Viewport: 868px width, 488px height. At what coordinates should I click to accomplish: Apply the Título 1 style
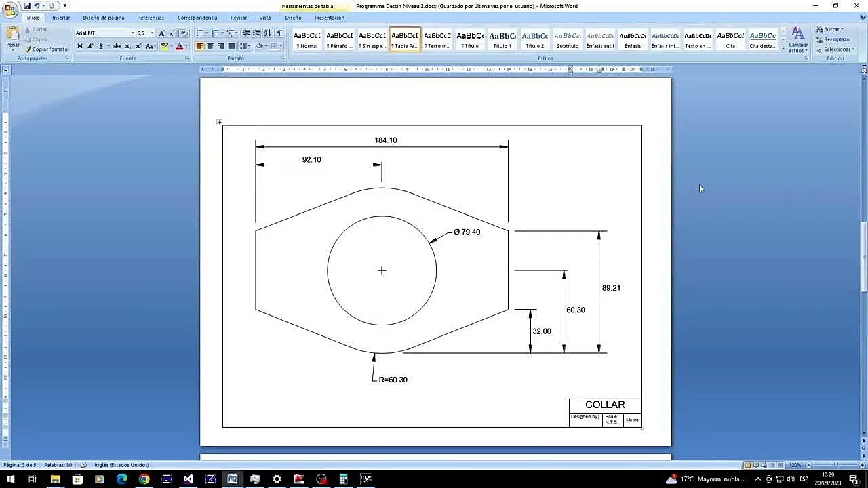tap(502, 39)
